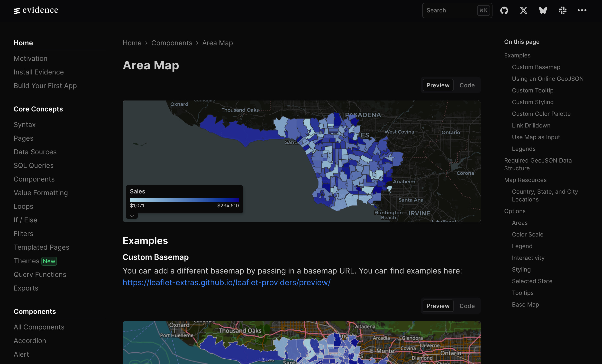Go to Themes in sidebar

[x=26, y=261]
